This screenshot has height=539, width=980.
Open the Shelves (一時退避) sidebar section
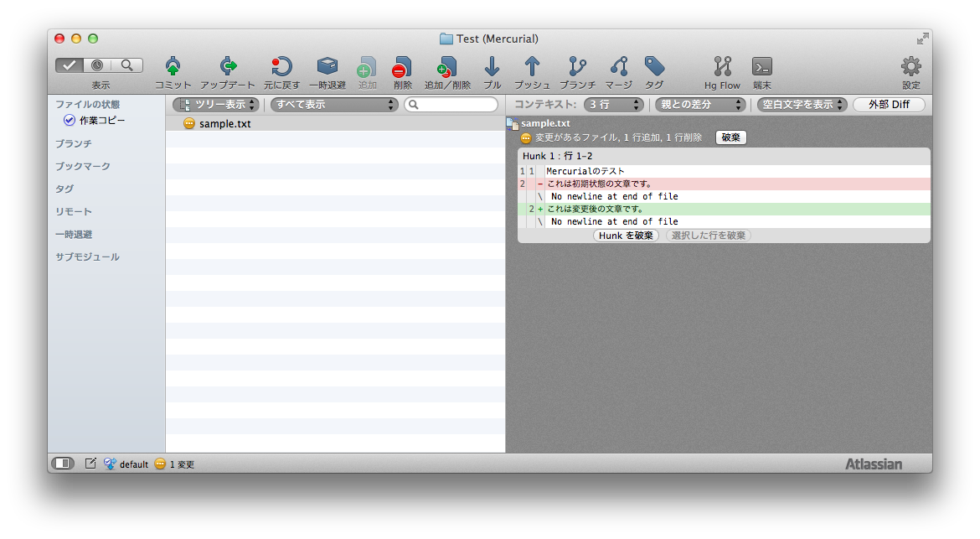pos(73,235)
